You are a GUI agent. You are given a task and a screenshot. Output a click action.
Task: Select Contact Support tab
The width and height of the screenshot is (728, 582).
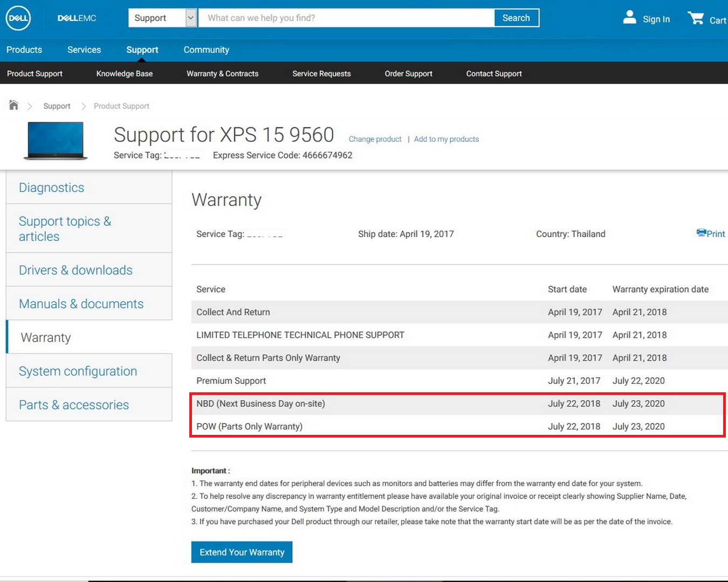pyautogui.click(x=494, y=73)
